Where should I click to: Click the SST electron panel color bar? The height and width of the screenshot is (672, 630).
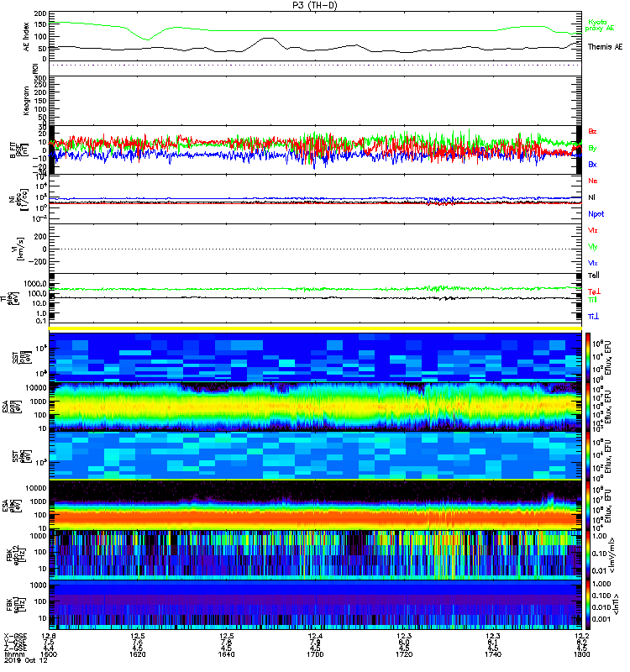tap(587, 456)
